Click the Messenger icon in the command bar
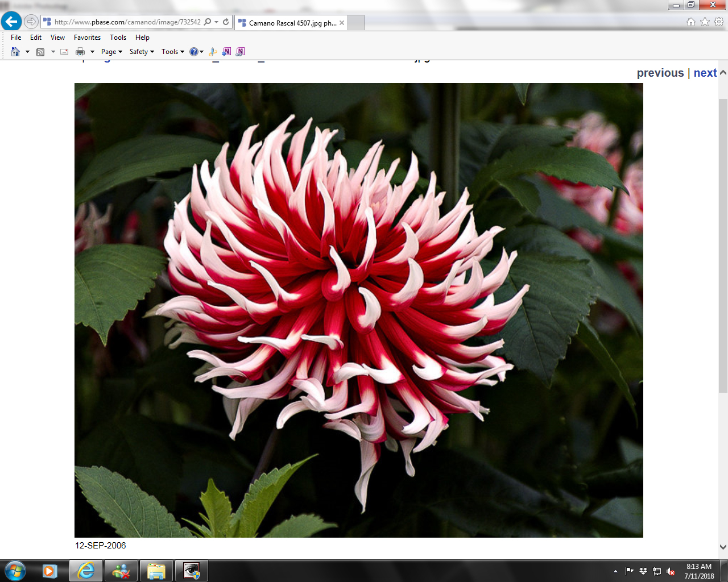This screenshot has height=582, width=728. coord(213,52)
